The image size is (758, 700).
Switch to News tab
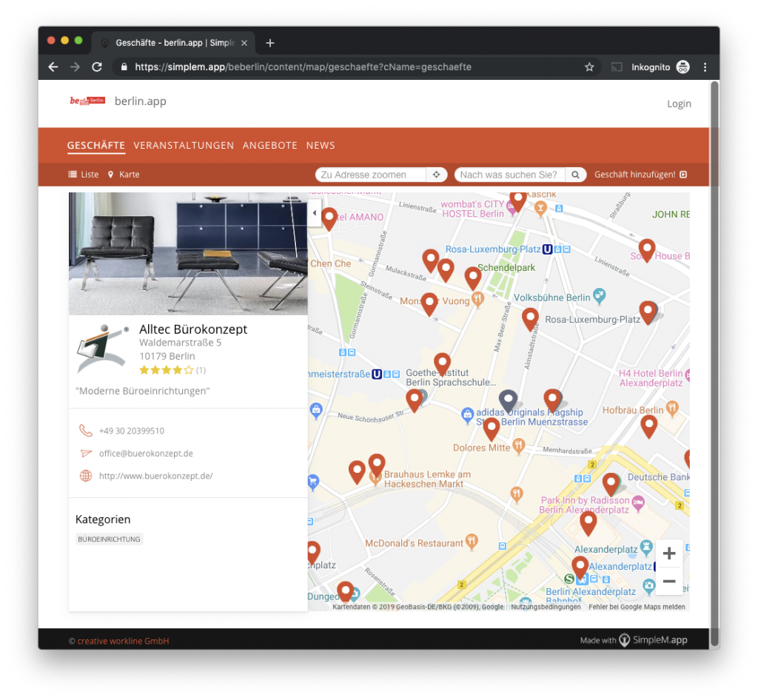[321, 146]
